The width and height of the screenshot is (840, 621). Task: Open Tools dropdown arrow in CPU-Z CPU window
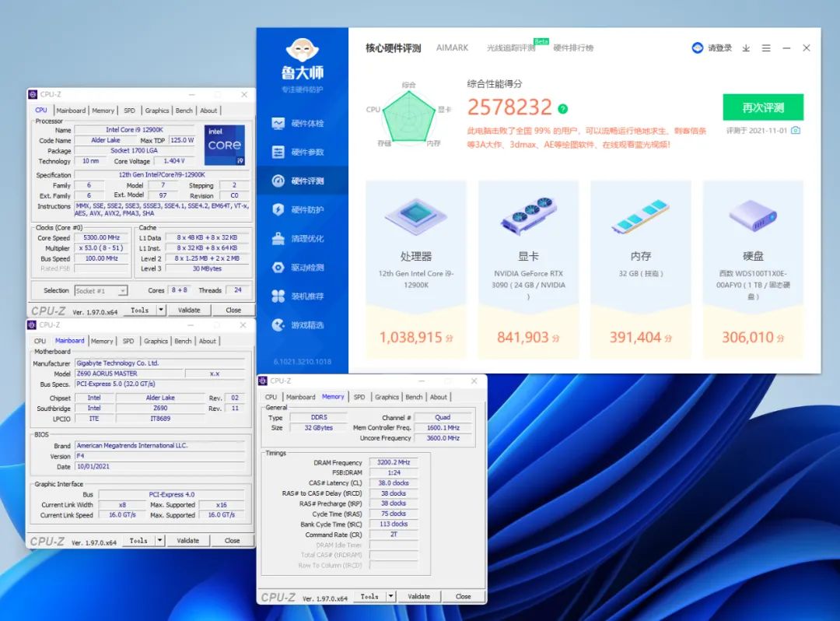161,310
